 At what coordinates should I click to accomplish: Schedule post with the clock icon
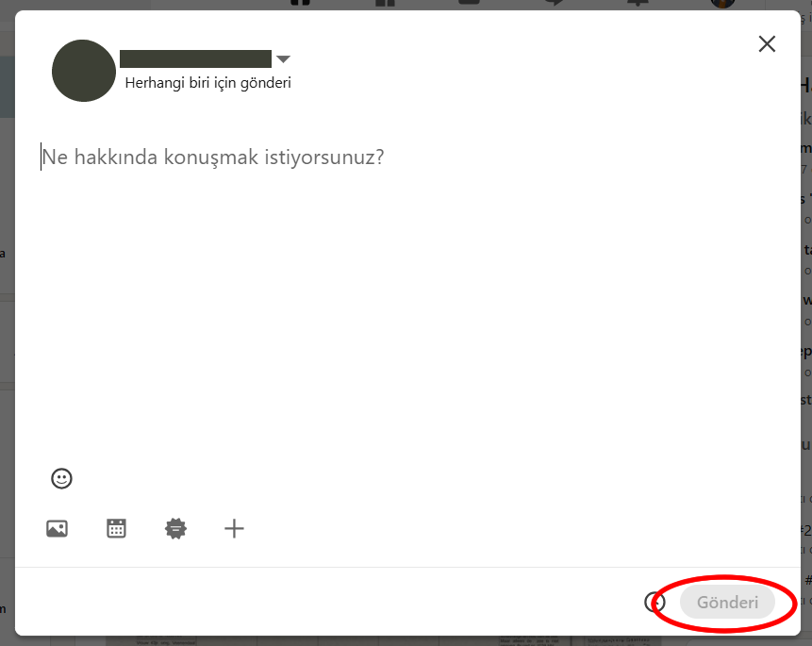coord(655,602)
